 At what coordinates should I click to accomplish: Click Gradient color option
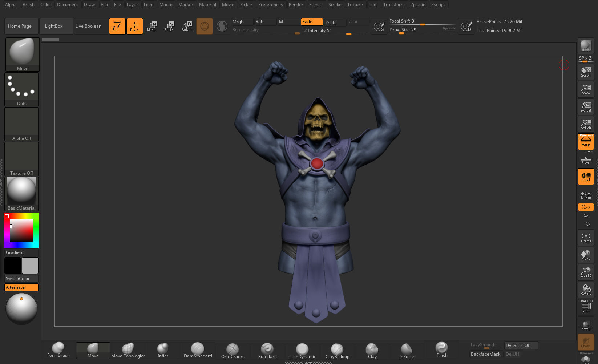point(21,252)
